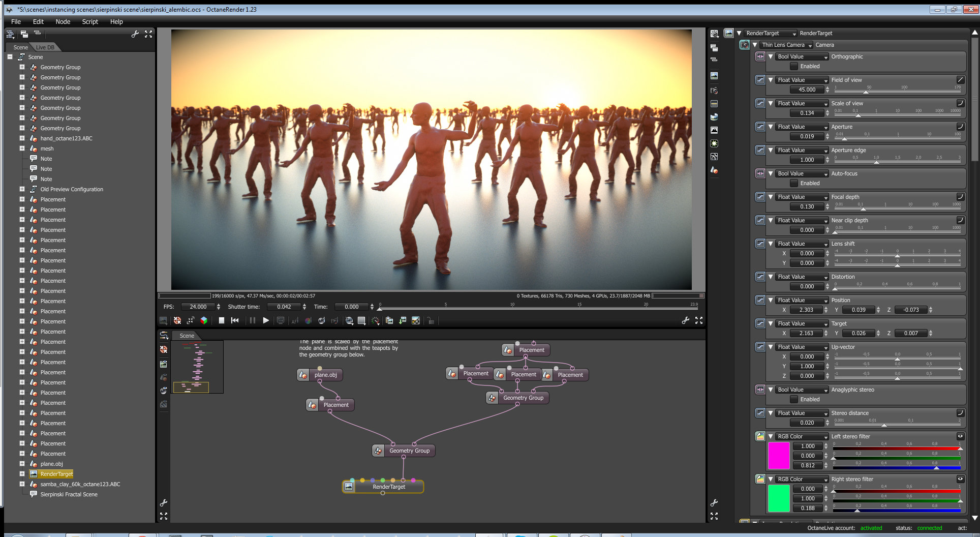Stop the render with the stop button
The width and height of the screenshot is (980, 537).
pos(222,320)
